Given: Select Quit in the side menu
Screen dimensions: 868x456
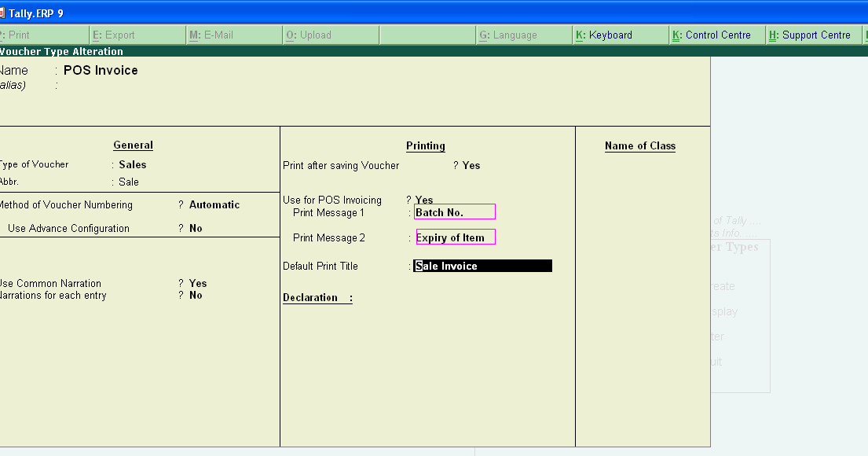Looking at the screenshot, I should point(723,362).
